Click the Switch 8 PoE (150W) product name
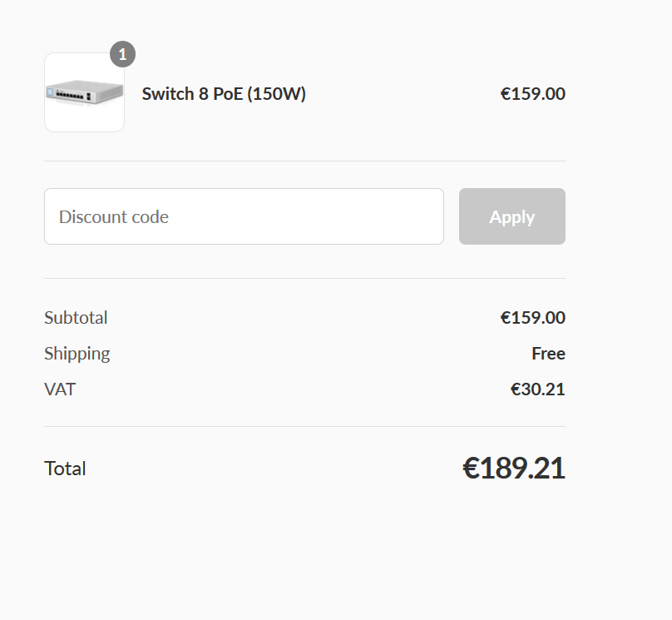The height and width of the screenshot is (620, 672). (x=224, y=94)
